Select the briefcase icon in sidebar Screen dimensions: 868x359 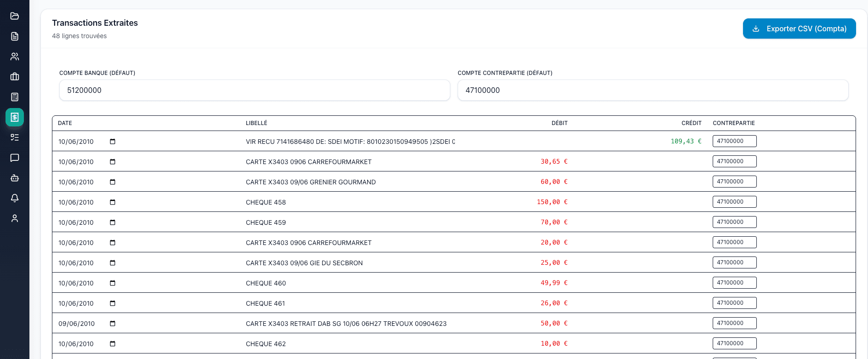pos(15,77)
